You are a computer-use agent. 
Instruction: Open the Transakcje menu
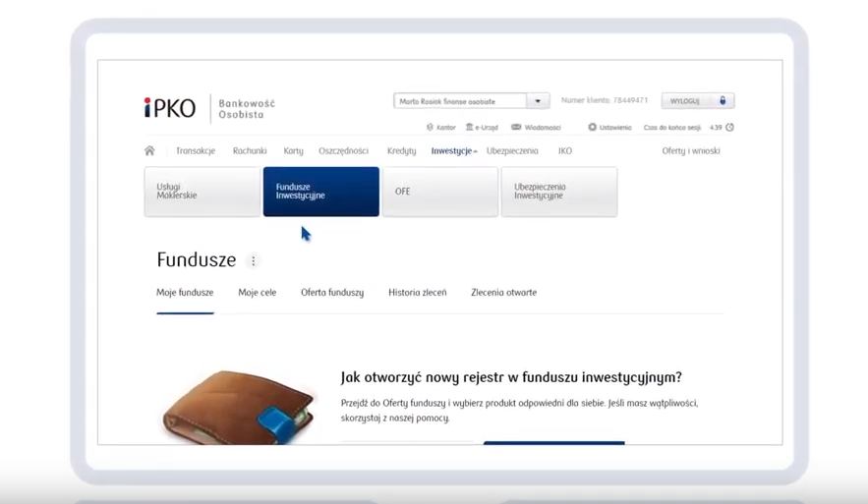coord(195,151)
